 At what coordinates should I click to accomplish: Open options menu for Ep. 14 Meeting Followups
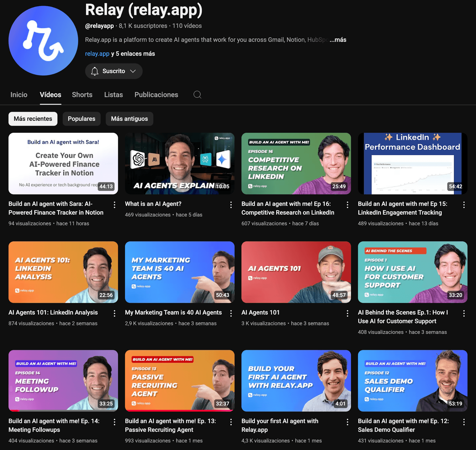click(115, 422)
